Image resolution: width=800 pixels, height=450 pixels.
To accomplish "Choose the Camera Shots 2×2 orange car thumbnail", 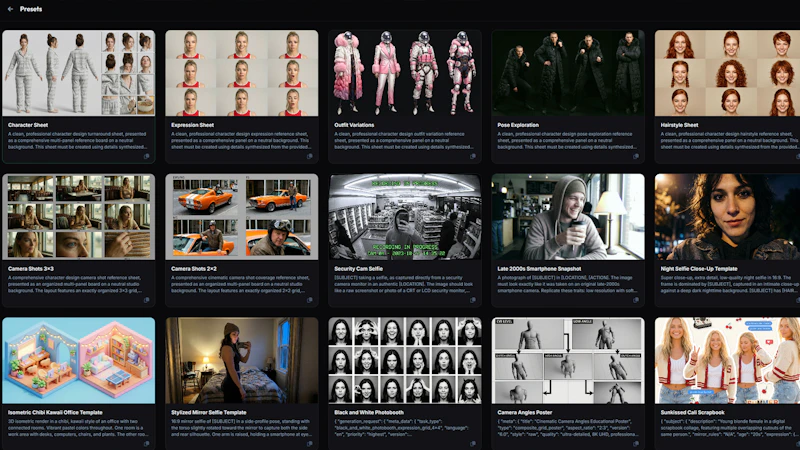I will (x=242, y=217).
